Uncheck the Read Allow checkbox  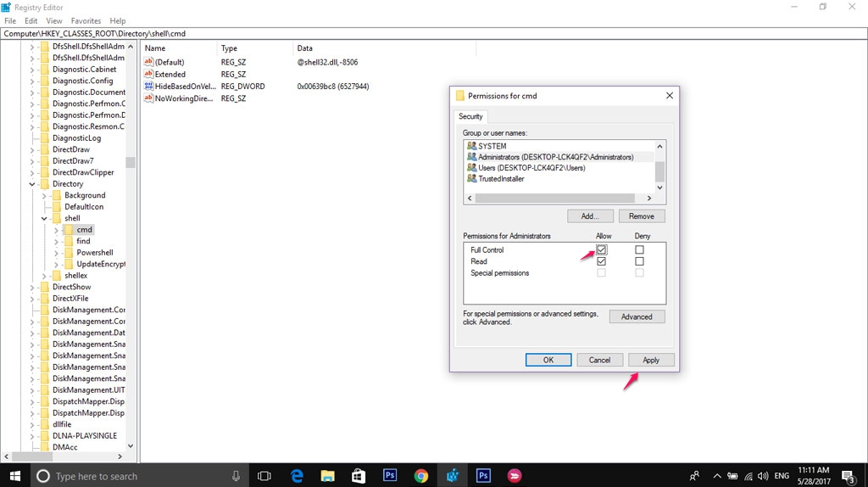click(x=601, y=261)
